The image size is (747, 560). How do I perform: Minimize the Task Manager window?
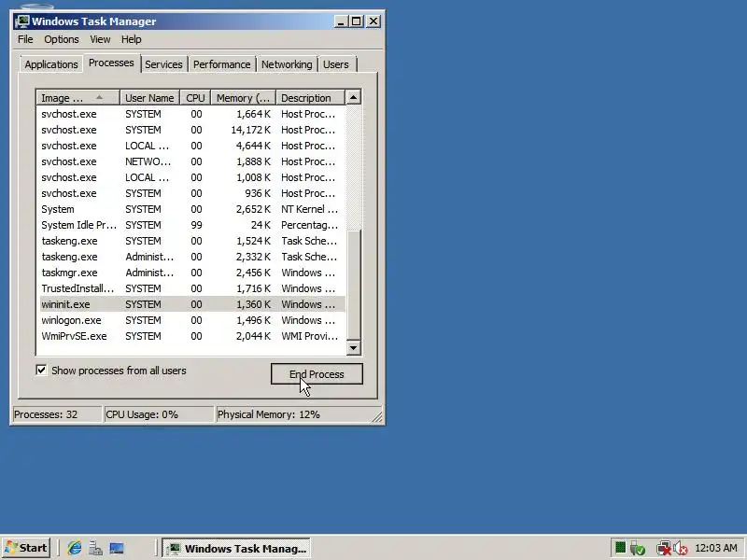point(341,21)
